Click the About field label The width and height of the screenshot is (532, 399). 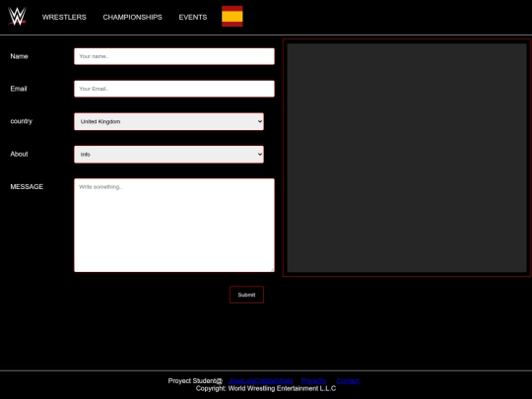(x=19, y=154)
